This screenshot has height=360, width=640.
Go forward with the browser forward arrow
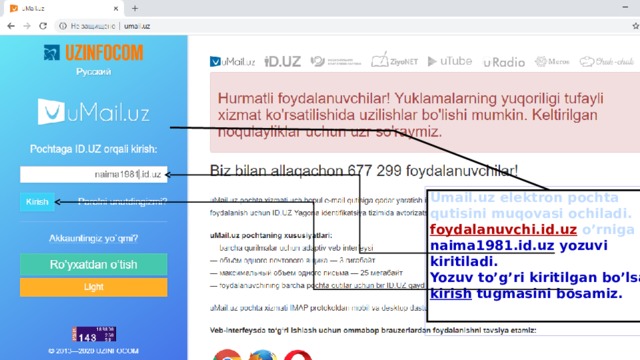(x=27, y=26)
